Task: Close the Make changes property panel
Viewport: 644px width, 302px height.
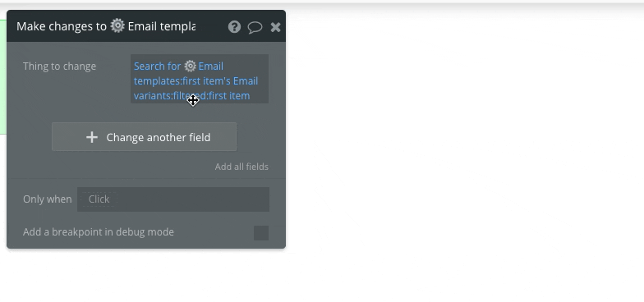Action: click(276, 27)
